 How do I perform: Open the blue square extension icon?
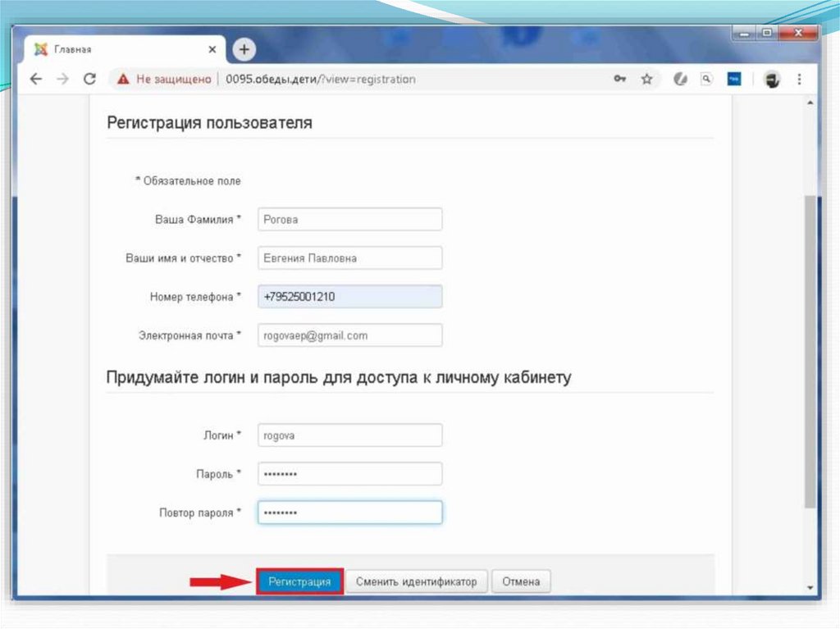tap(734, 80)
